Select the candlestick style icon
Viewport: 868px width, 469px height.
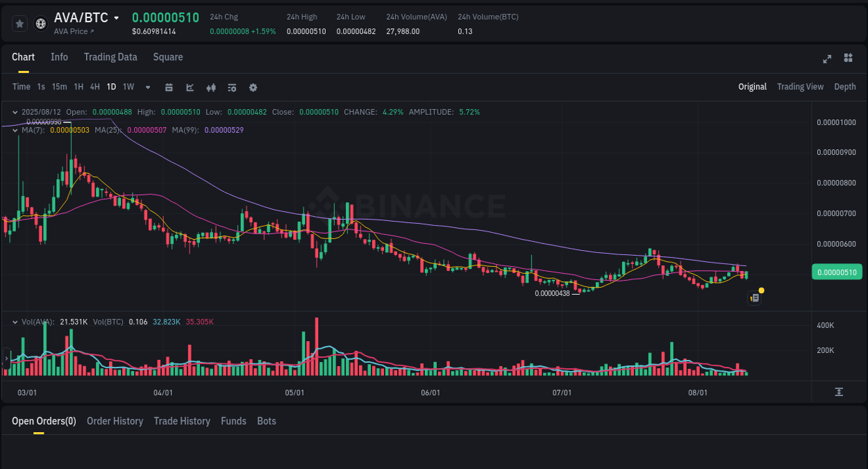coord(211,87)
